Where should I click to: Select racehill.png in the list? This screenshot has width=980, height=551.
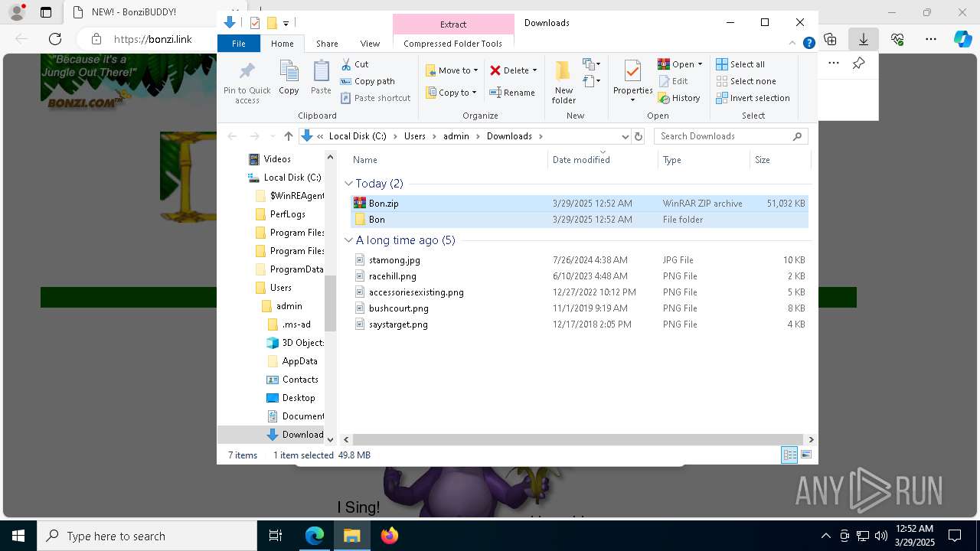pyautogui.click(x=579, y=276)
